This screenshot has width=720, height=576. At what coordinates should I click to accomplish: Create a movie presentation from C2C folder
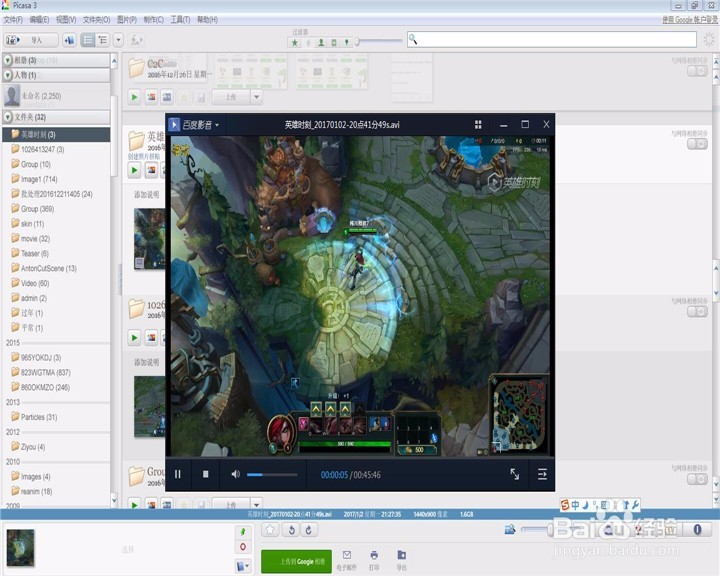click(x=167, y=97)
